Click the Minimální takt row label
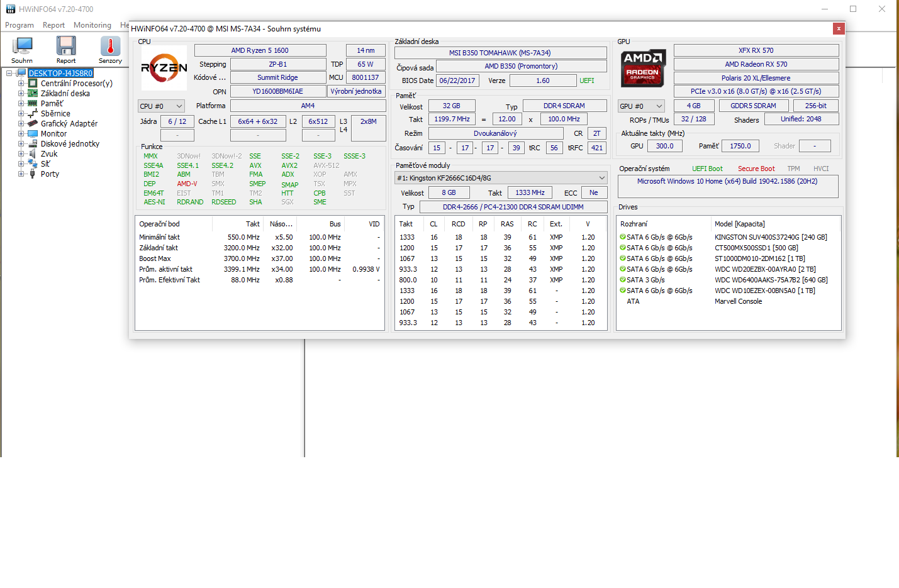This screenshot has height=588, width=899. (x=160, y=237)
